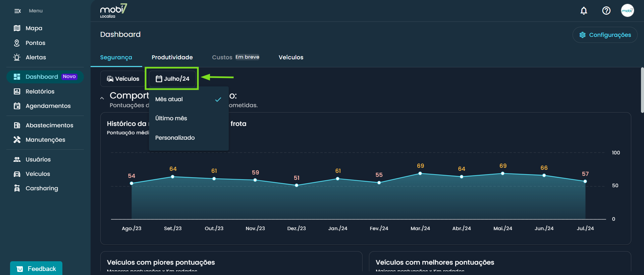The height and width of the screenshot is (275, 644).
Task: Open Manutenções in the sidebar
Action: (x=45, y=140)
